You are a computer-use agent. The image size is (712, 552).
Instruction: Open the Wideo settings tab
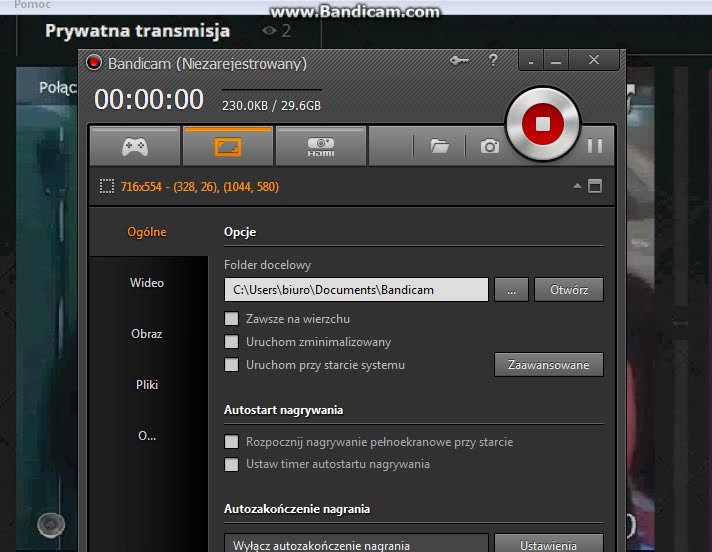147,283
